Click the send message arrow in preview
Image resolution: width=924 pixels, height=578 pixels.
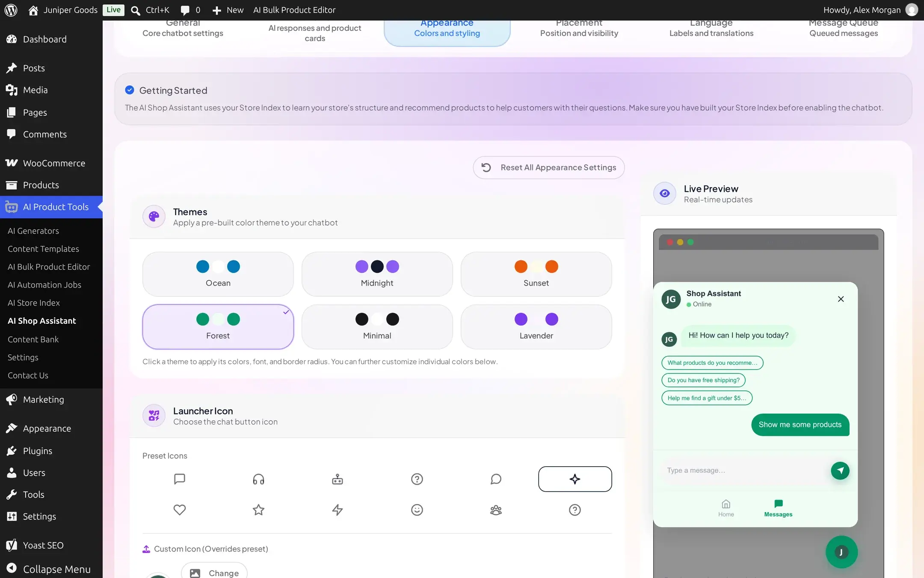tap(840, 471)
